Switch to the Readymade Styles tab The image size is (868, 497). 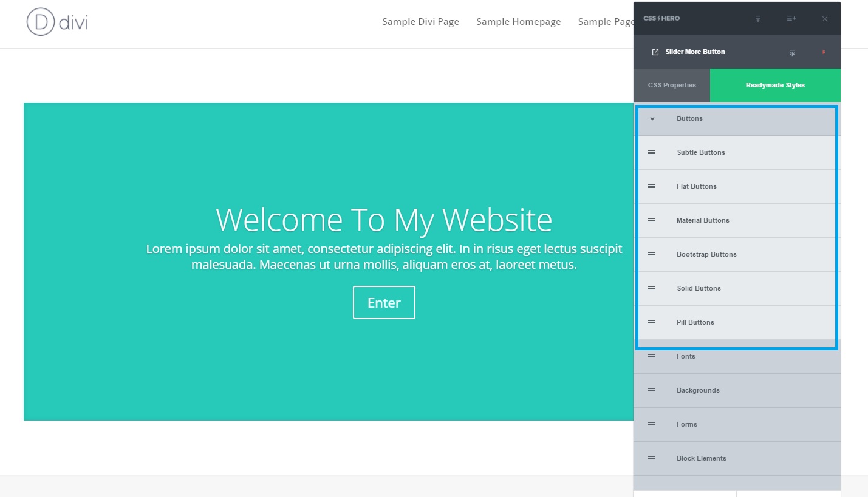(775, 85)
